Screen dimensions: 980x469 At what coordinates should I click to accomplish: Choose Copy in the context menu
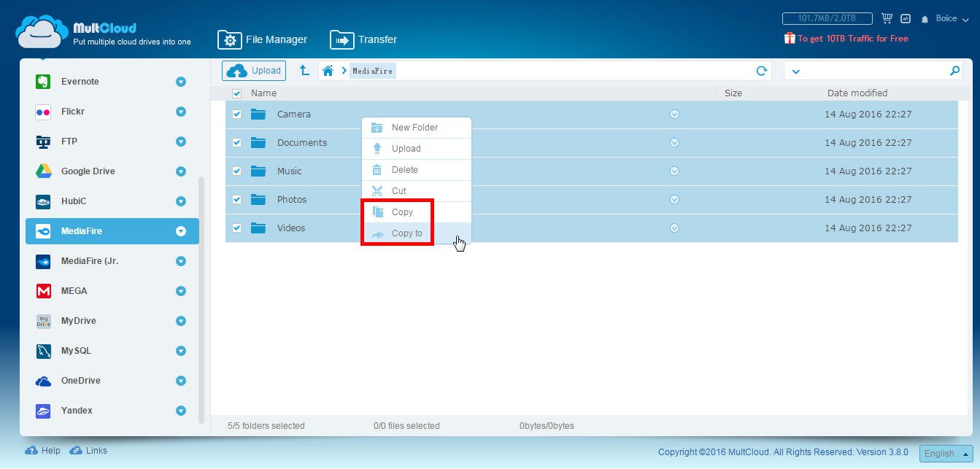pyautogui.click(x=417, y=212)
